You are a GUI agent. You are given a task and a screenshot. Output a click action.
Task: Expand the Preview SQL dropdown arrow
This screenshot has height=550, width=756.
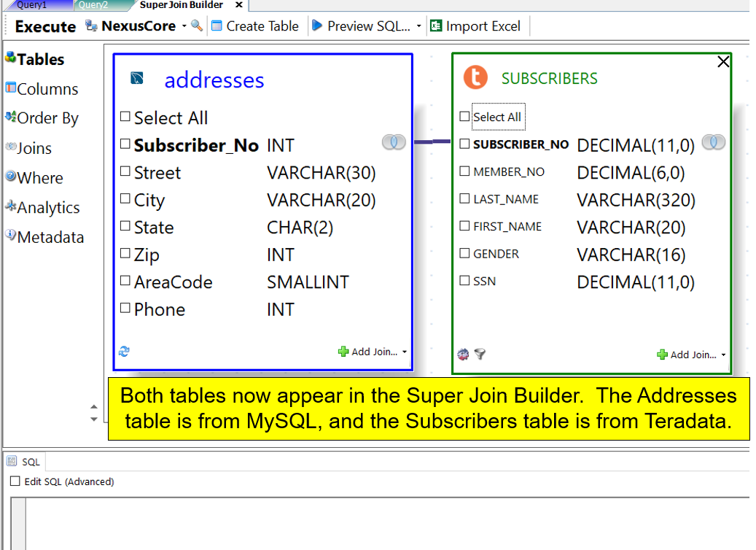click(419, 26)
